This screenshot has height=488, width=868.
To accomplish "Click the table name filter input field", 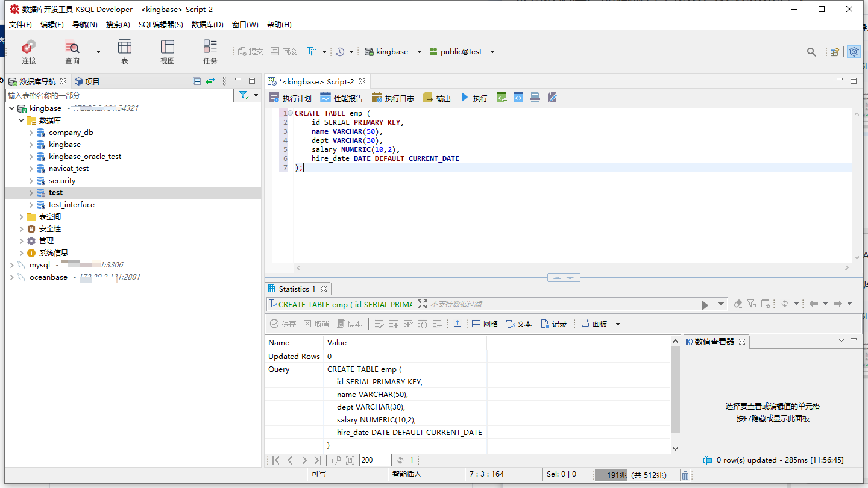I will 119,95.
